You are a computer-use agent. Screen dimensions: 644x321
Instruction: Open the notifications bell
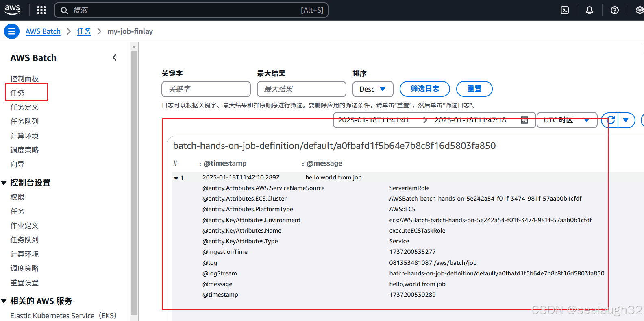click(x=590, y=10)
